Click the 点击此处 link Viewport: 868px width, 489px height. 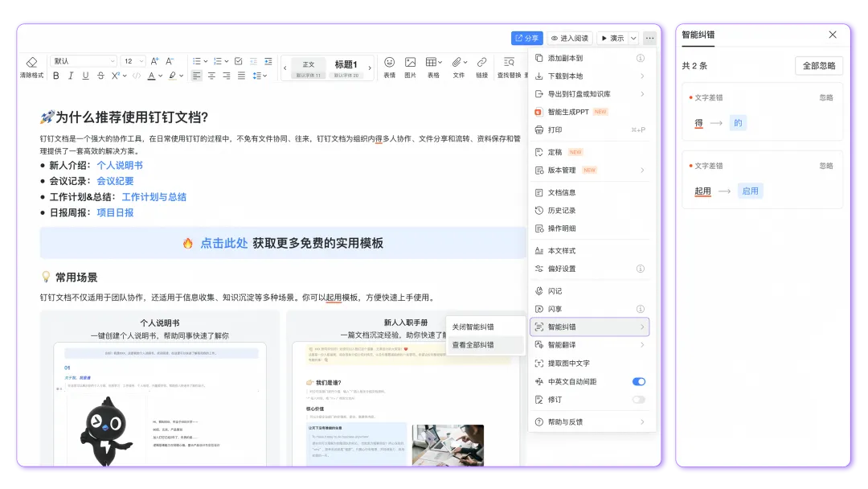223,243
